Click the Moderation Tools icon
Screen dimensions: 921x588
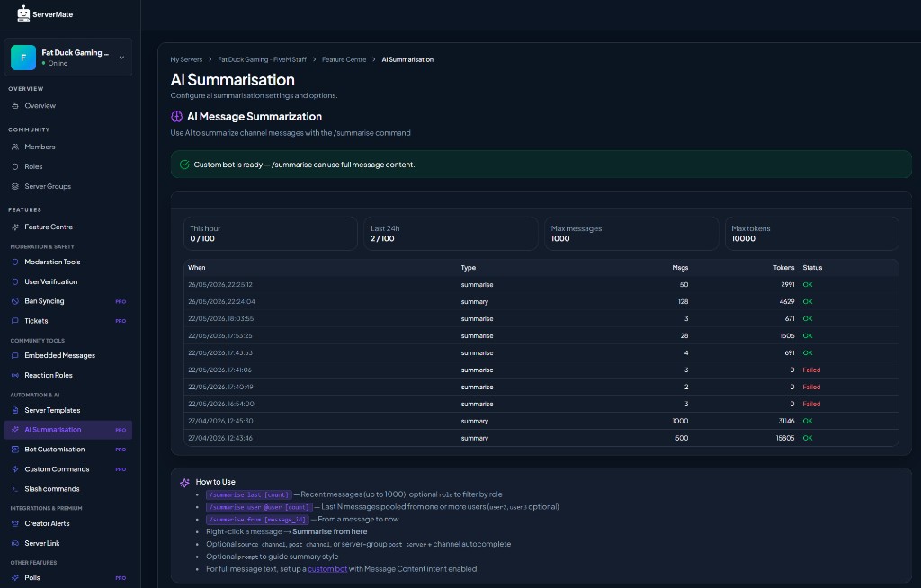pos(15,262)
